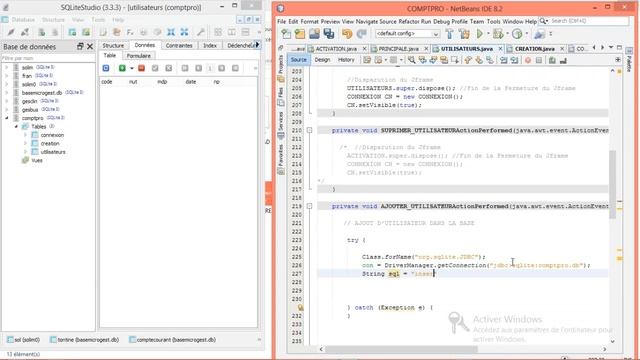Click Save All icon in NetBeans toolbar

point(329,34)
